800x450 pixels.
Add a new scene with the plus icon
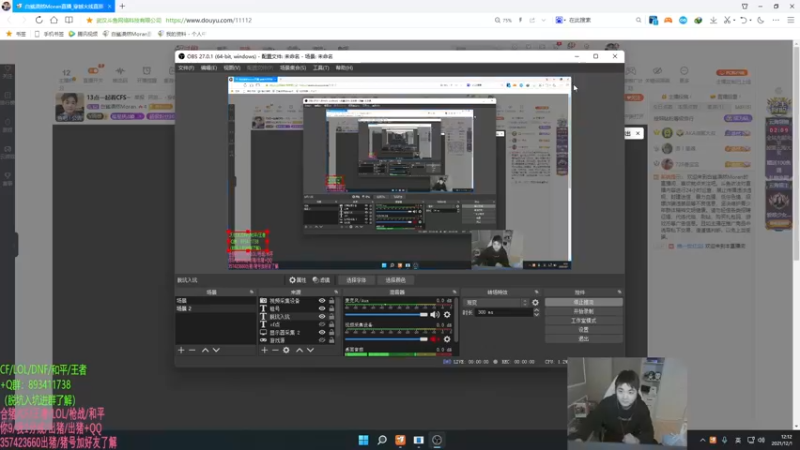coord(181,350)
